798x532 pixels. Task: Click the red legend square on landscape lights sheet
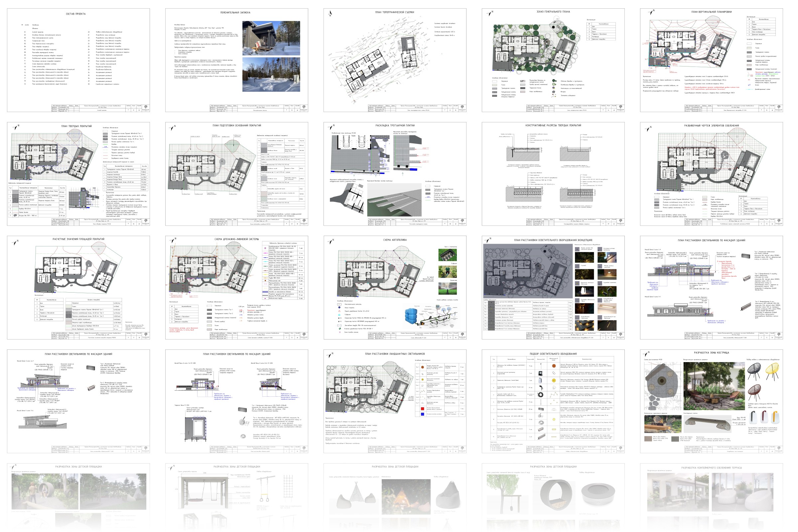422,409
